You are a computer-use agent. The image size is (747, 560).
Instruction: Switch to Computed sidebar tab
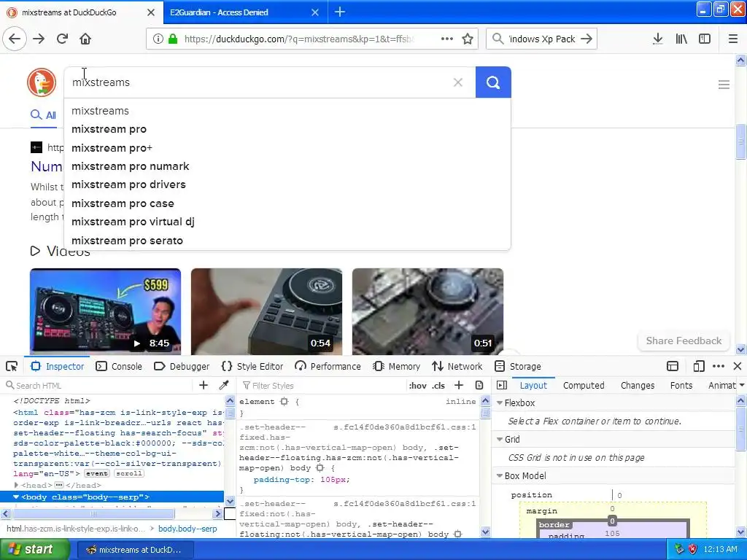point(584,385)
